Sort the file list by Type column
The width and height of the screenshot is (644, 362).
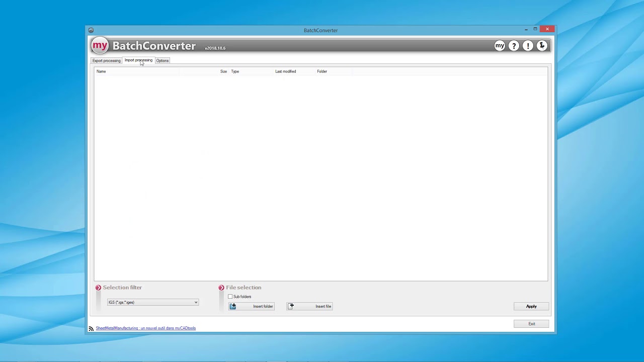pos(251,71)
